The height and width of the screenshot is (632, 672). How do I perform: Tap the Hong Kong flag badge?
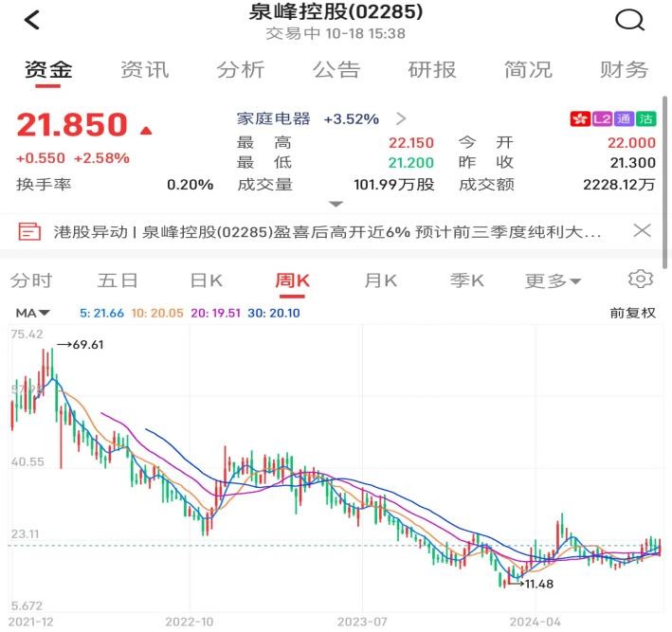coord(580,118)
